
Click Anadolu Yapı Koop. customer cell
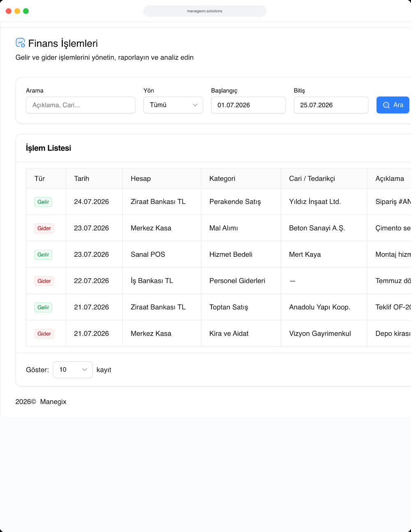(324, 307)
